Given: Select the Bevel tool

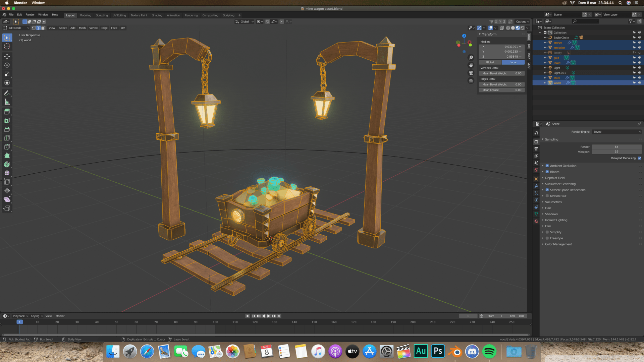Looking at the screenshot, I should (x=7, y=129).
